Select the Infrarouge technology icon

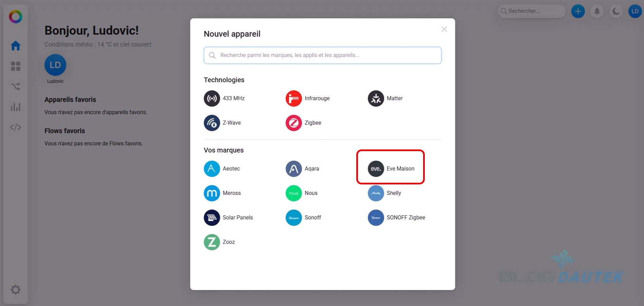tap(294, 98)
